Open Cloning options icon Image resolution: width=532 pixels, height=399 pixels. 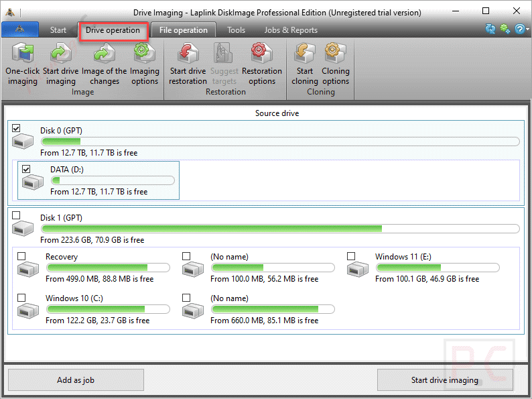click(x=335, y=53)
